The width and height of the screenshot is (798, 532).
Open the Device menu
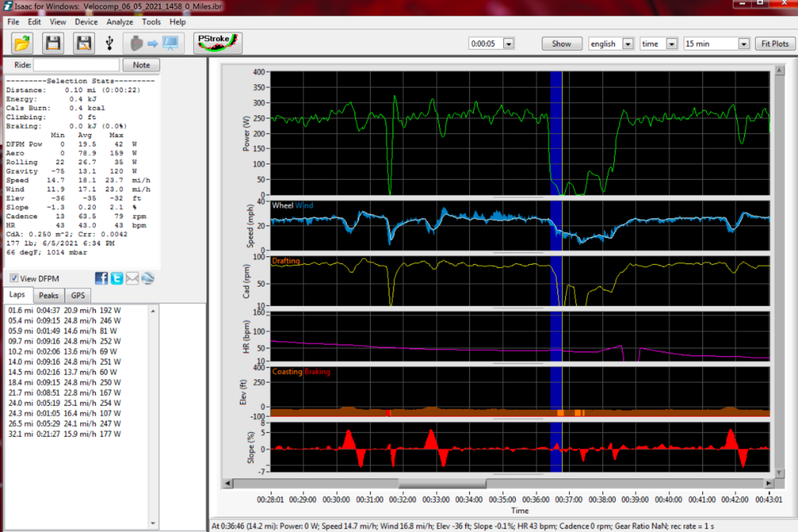[x=86, y=22]
